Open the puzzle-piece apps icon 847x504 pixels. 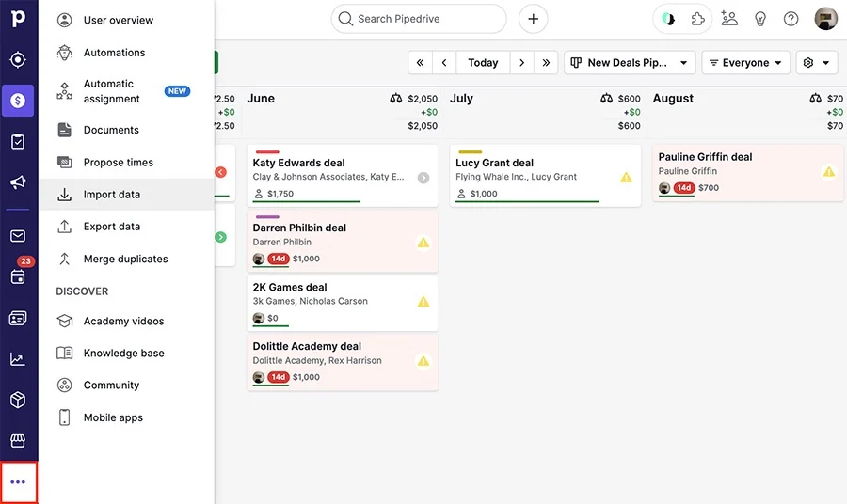pyautogui.click(x=698, y=20)
